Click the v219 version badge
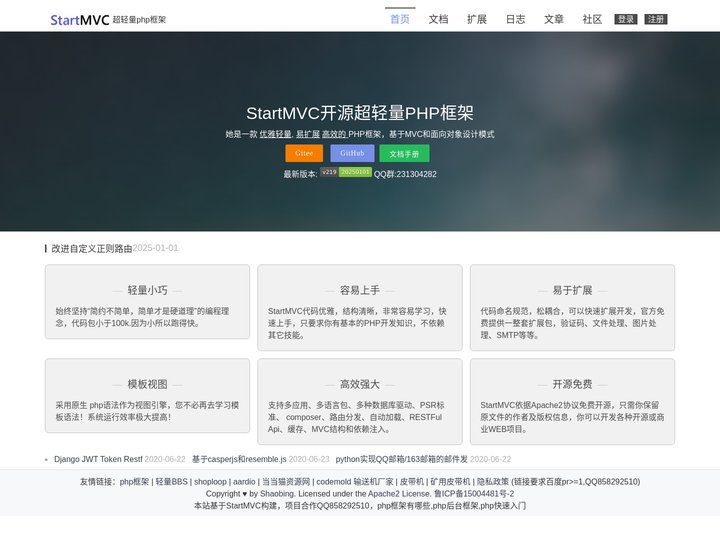This screenshot has width=720, height=540. pyautogui.click(x=329, y=172)
